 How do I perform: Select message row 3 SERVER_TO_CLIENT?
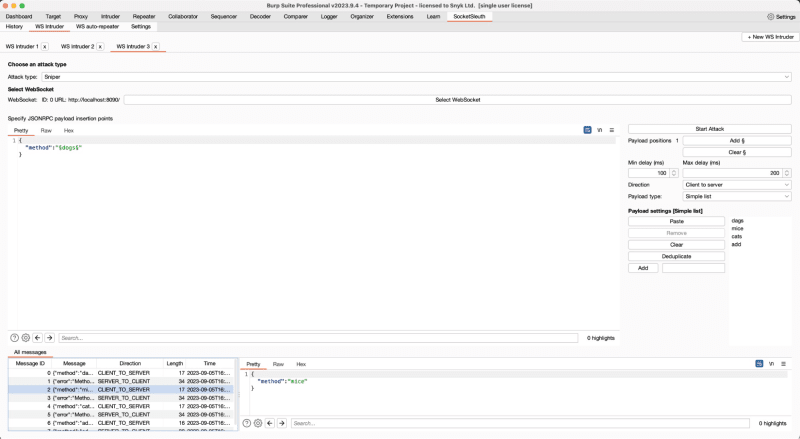pos(120,398)
